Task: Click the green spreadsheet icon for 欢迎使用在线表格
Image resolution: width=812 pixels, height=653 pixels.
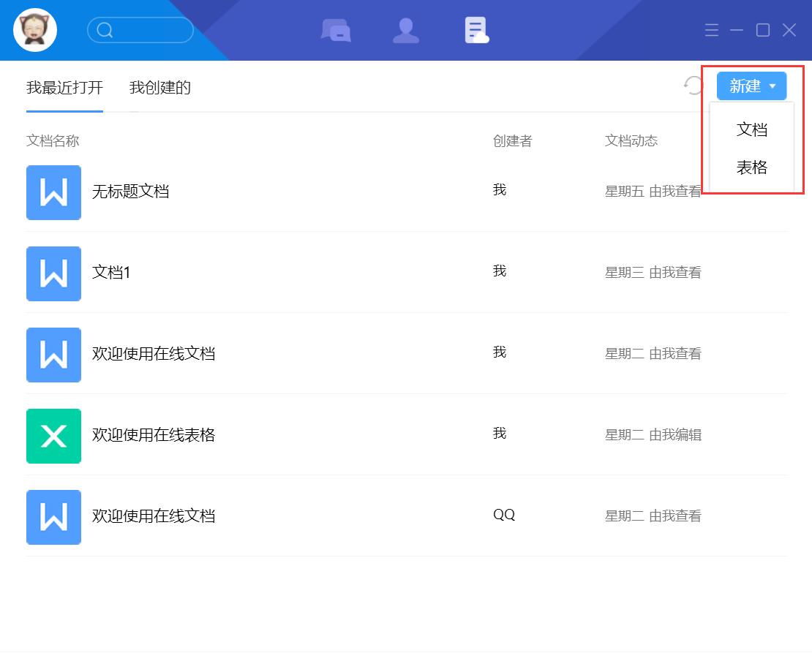Action: 53,436
